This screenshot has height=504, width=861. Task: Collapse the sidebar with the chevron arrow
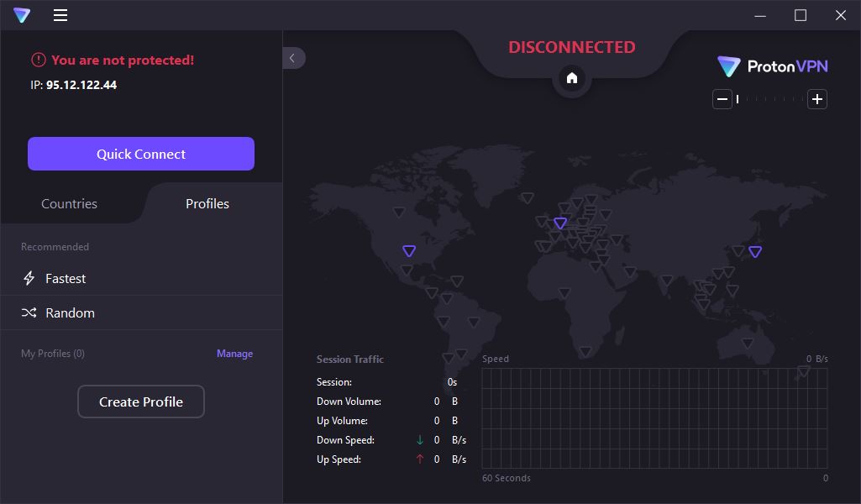coord(292,58)
